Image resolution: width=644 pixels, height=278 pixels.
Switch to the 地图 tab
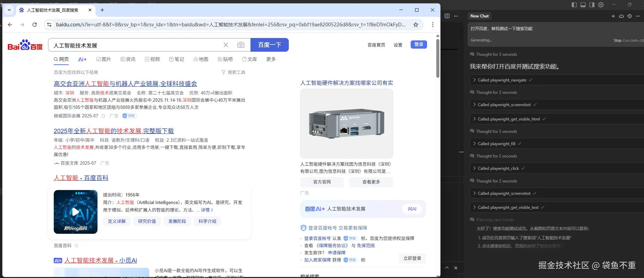pyautogui.click(x=201, y=59)
